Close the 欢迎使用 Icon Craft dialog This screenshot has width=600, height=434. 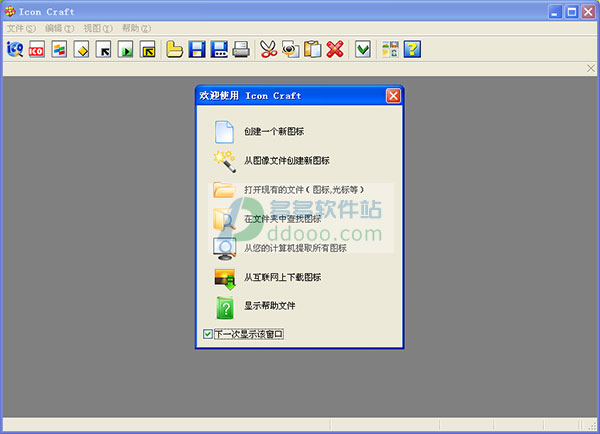coord(393,96)
